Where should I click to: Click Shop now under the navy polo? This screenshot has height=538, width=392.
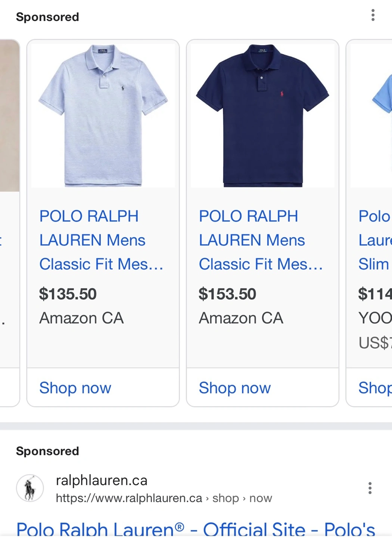pos(234,388)
